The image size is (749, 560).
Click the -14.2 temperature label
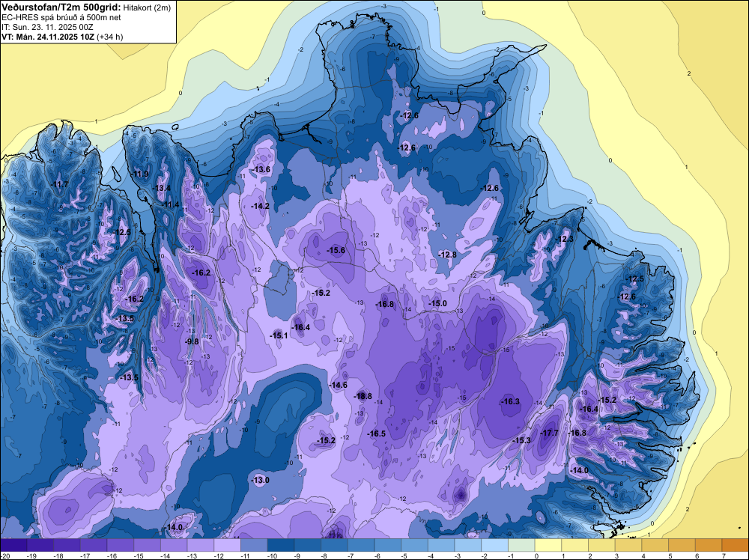260,206
